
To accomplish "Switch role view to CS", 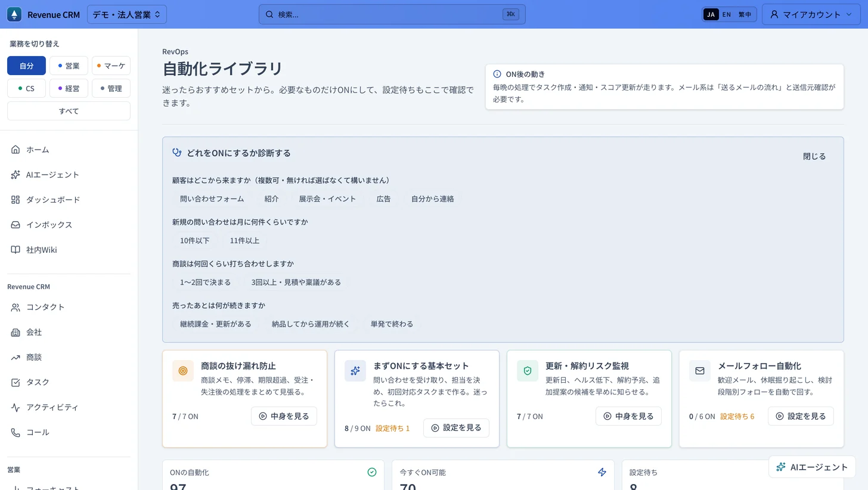I will point(26,88).
